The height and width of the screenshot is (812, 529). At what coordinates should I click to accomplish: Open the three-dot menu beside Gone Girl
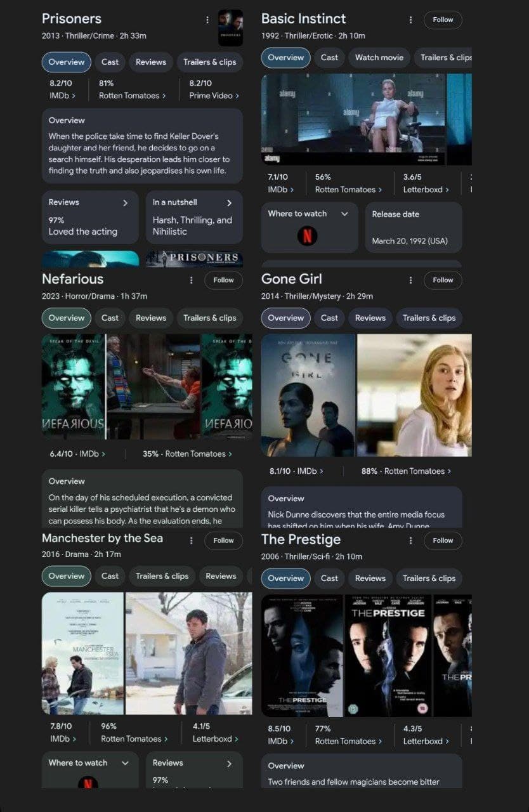410,280
